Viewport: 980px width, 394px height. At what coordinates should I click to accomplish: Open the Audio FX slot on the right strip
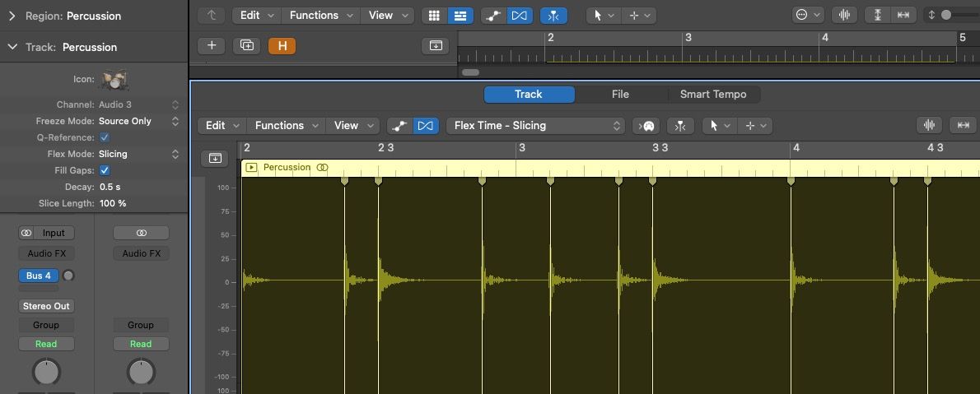click(142, 253)
